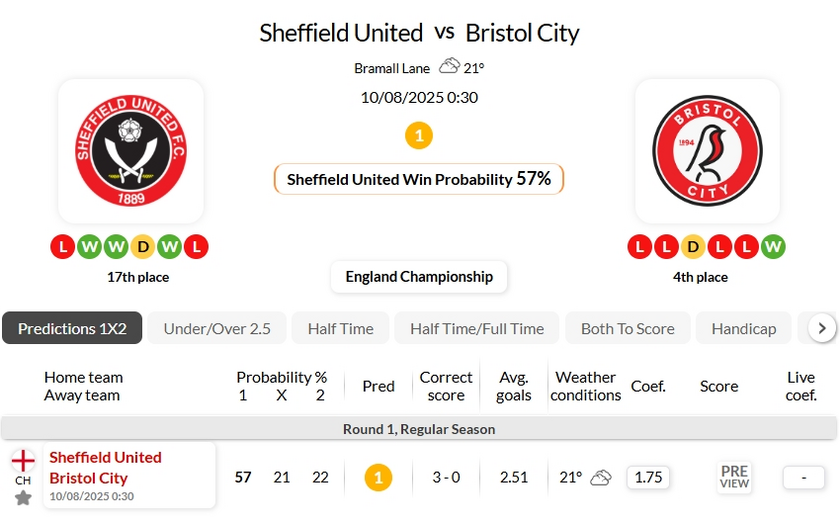Click the orange prediction badge under date
Screen dimensions: 840x525
pyautogui.click(x=419, y=135)
